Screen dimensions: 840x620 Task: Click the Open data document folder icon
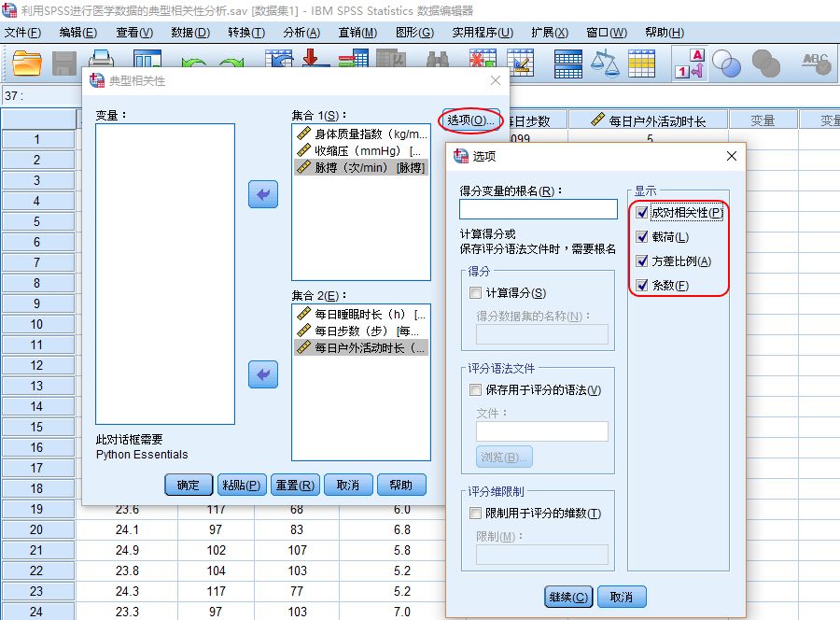[26, 63]
